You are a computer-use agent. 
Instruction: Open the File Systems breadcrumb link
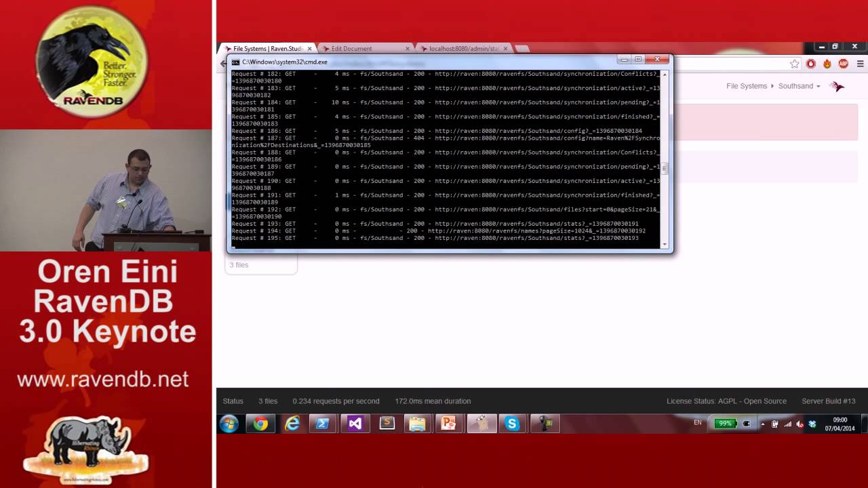pyautogui.click(x=747, y=86)
